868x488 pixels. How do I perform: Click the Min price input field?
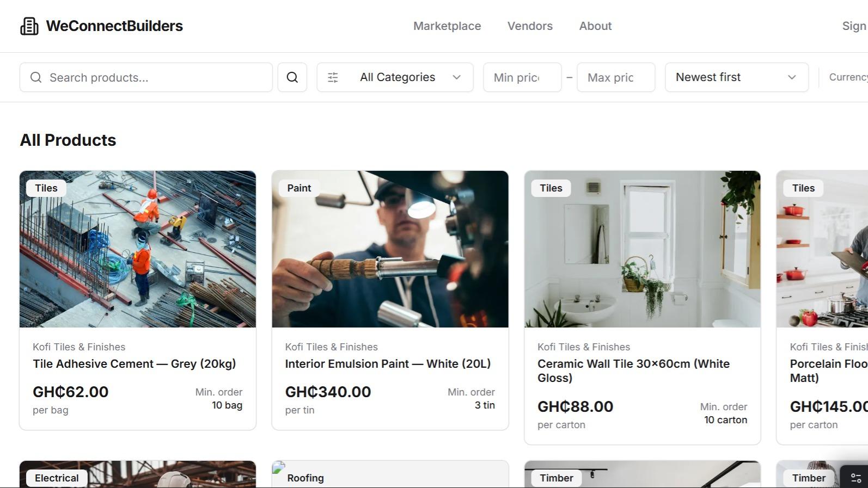522,78
